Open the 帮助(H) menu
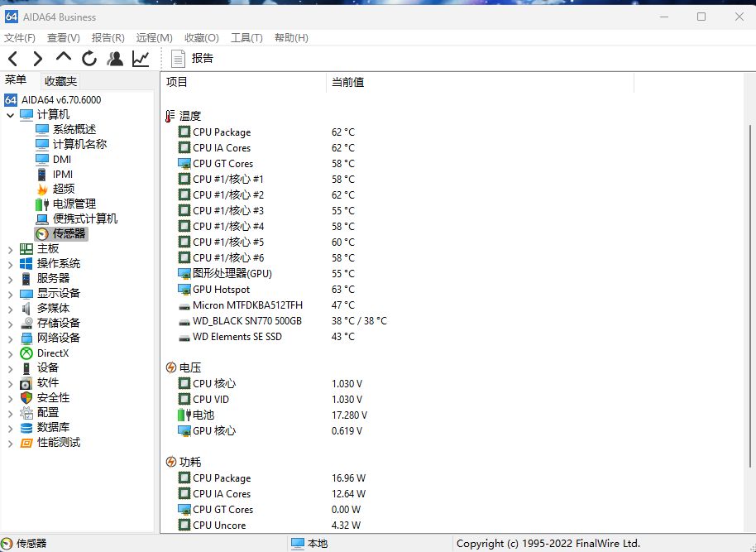 [291, 37]
